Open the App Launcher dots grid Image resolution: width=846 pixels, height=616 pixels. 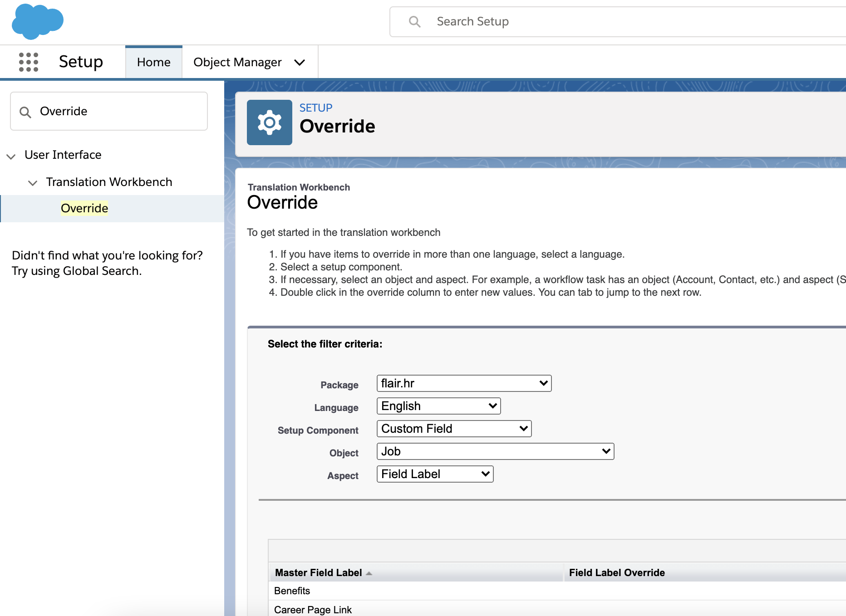coord(28,62)
